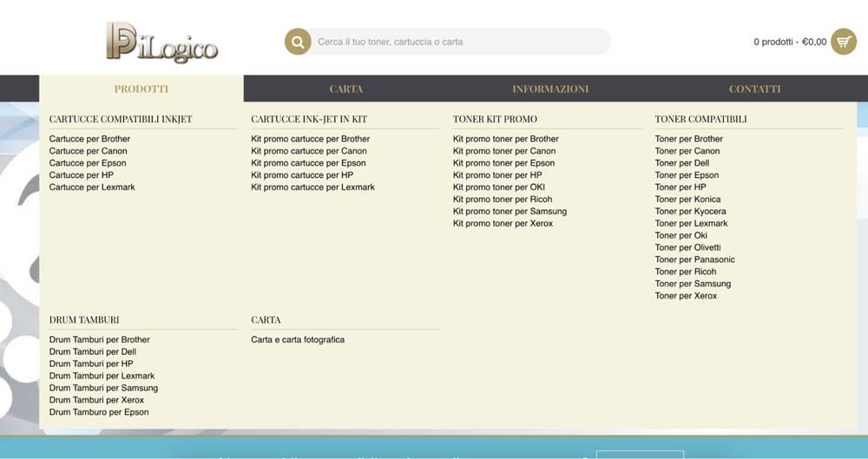The image size is (868, 459).
Task: Click CARTA heading in the dropdown panel
Action: [x=266, y=320]
